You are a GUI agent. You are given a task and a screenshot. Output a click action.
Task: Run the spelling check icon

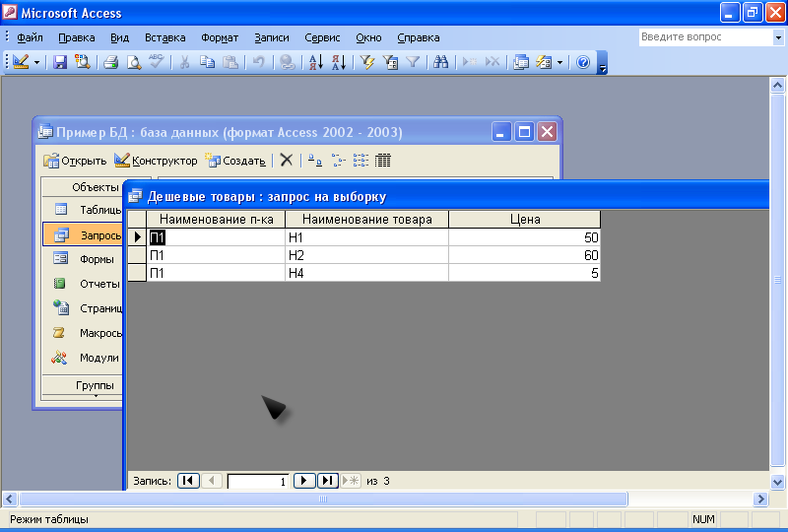[x=157, y=62]
